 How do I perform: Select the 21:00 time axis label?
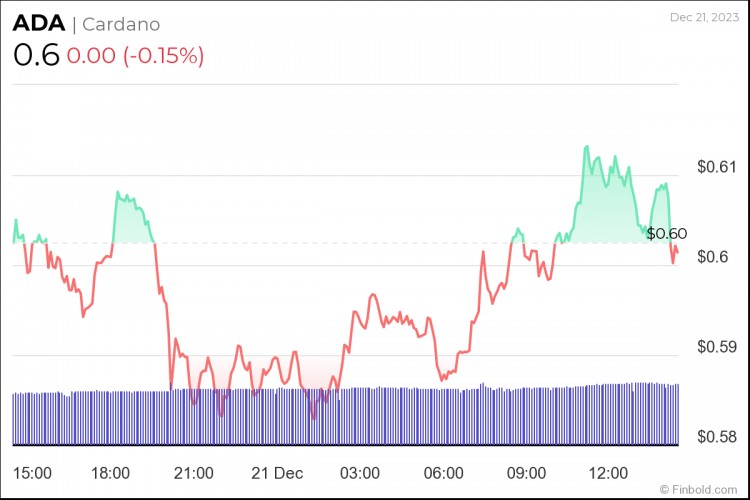pyautogui.click(x=193, y=472)
